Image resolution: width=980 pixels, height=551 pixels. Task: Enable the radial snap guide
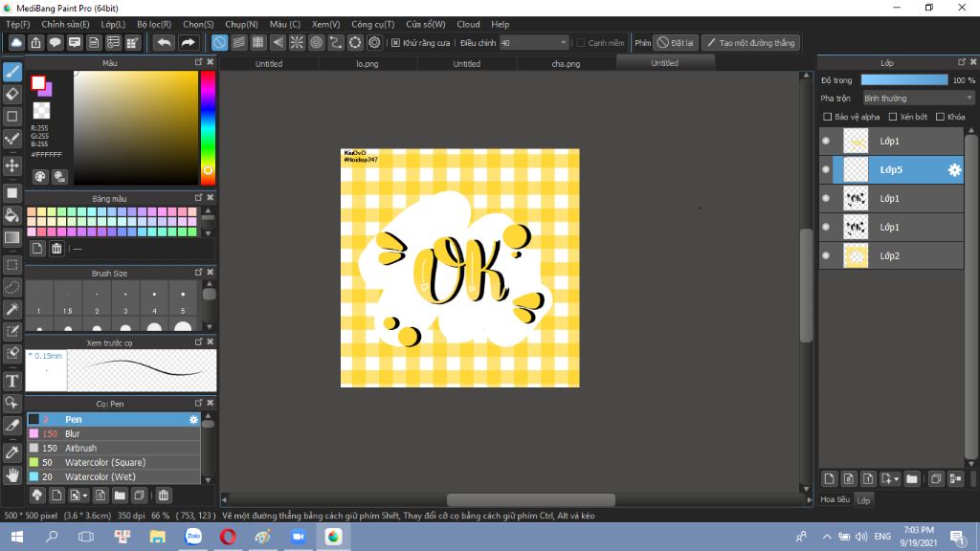click(x=297, y=42)
